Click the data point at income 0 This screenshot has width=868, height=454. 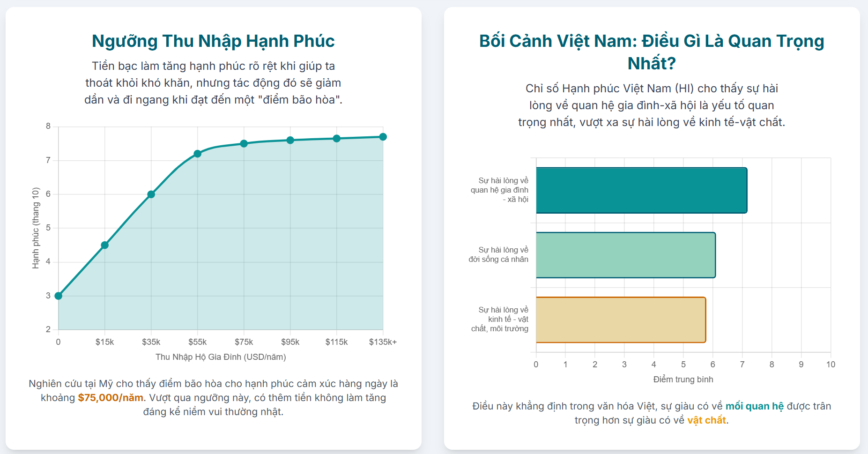point(59,296)
